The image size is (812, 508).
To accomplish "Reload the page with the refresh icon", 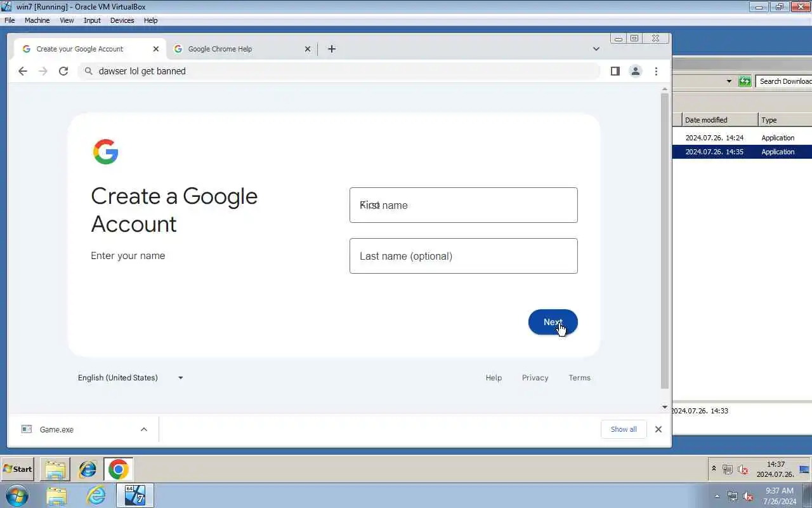I will click(x=63, y=71).
